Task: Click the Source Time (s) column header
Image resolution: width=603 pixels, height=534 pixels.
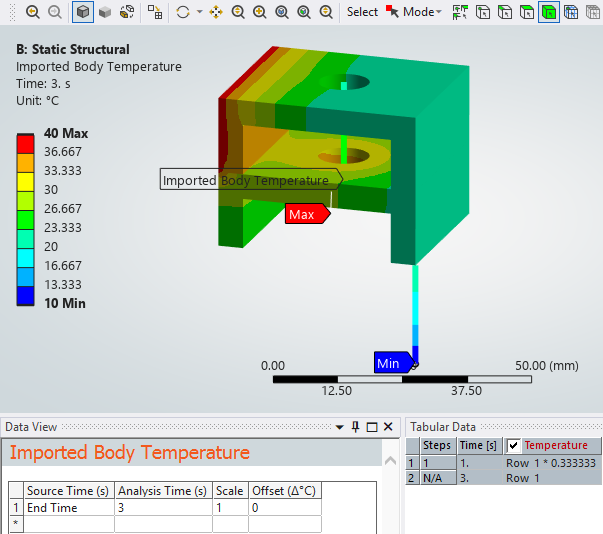Action: click(x=68, y=491)
